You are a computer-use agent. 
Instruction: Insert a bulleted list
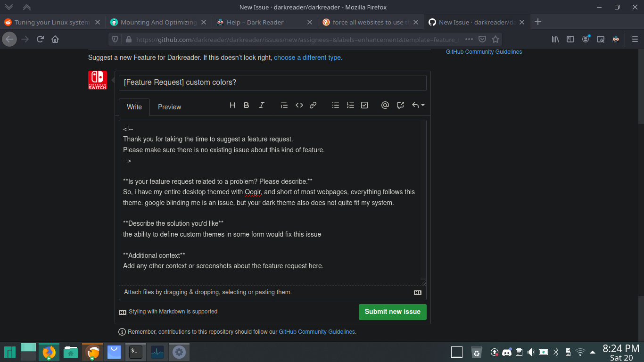[x=335, y=105]
